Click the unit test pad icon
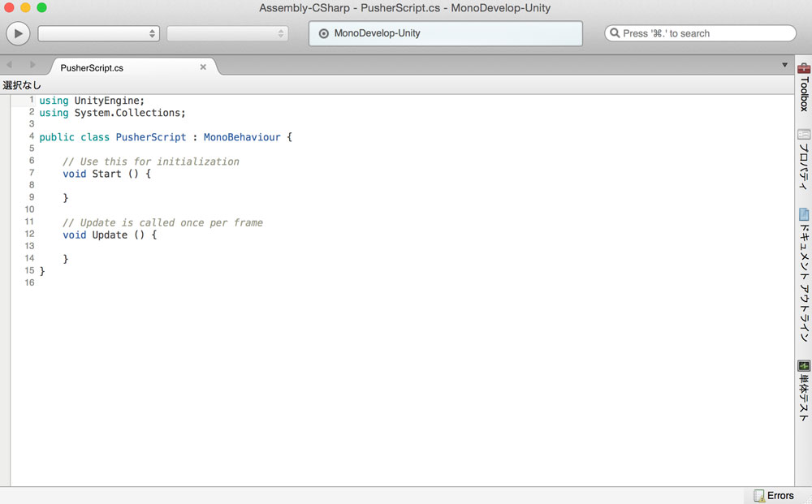 click(804, 366)
